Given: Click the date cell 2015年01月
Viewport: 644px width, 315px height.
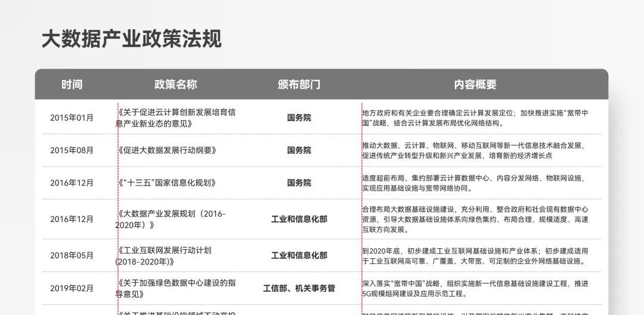Looking at the screenshot, I should (x=72, y=118).
